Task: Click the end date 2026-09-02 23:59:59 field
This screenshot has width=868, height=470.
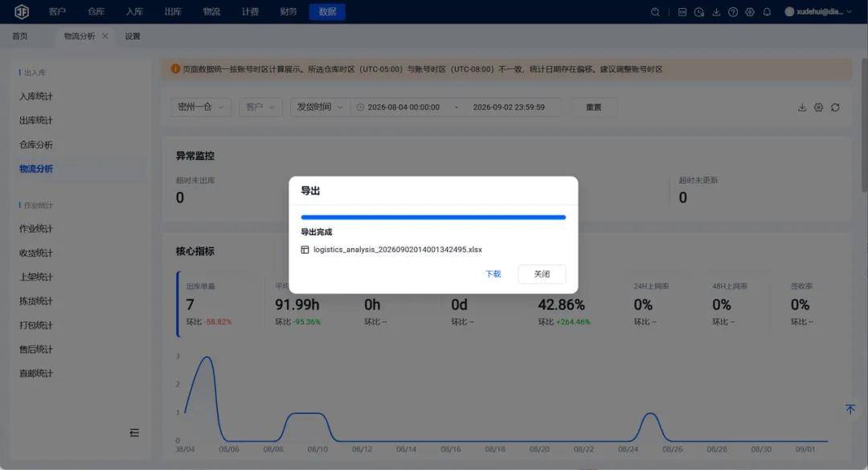Action: coord(509,108)
